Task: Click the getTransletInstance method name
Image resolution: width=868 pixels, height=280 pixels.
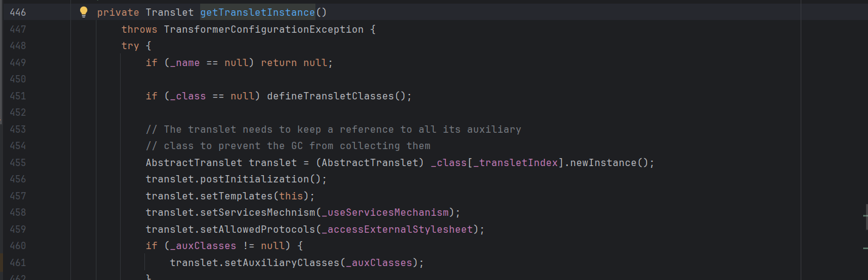Action: (x=257, y=13)
